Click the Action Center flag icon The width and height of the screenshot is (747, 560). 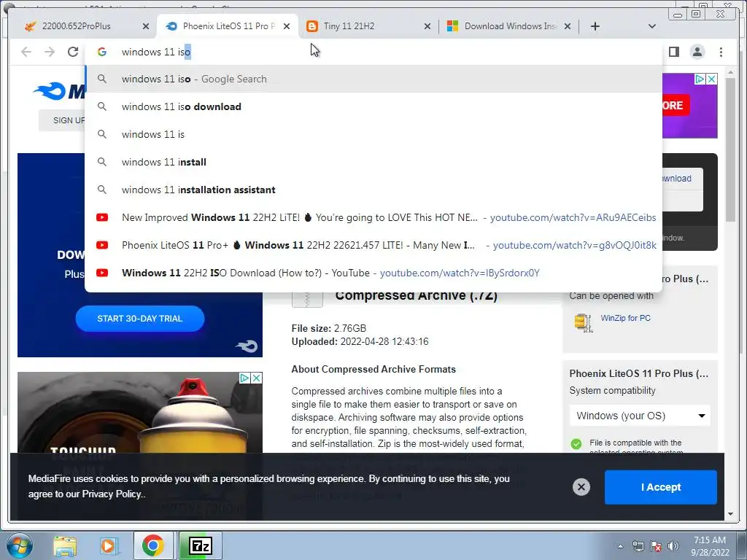656,546
